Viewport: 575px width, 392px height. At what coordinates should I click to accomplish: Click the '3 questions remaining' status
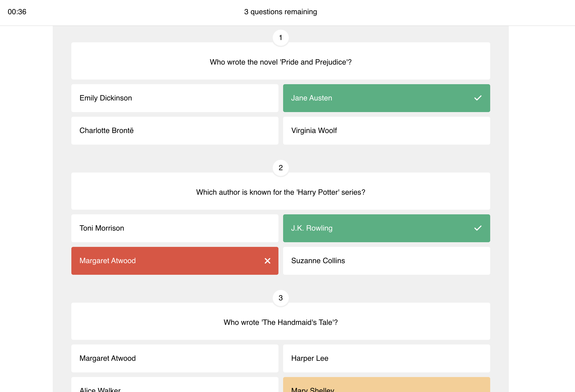(x=281, y=12)
